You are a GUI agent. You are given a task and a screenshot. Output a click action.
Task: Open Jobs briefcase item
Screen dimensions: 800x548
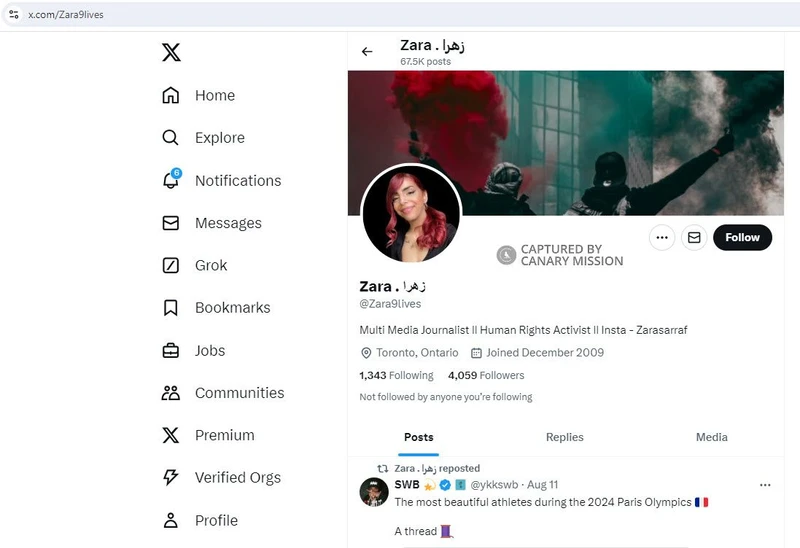(x=193, y=351)
